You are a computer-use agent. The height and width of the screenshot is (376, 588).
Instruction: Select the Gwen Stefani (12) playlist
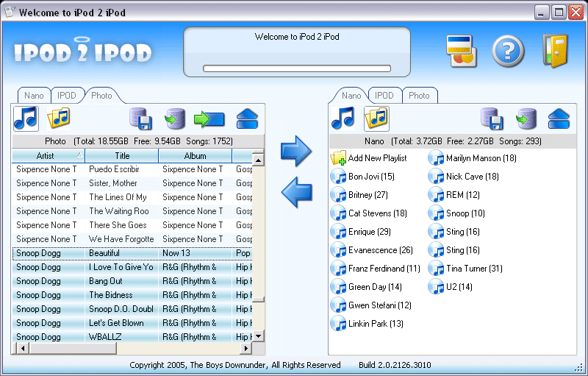click(x=371, y=305)
